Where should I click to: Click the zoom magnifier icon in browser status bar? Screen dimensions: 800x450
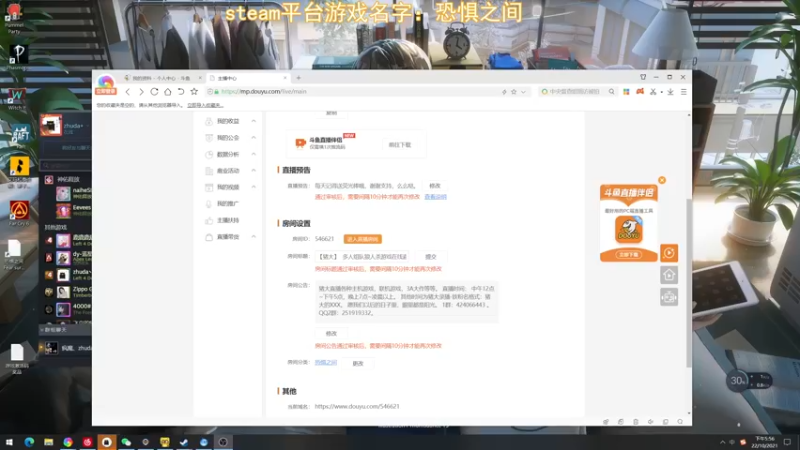(680, 422)
